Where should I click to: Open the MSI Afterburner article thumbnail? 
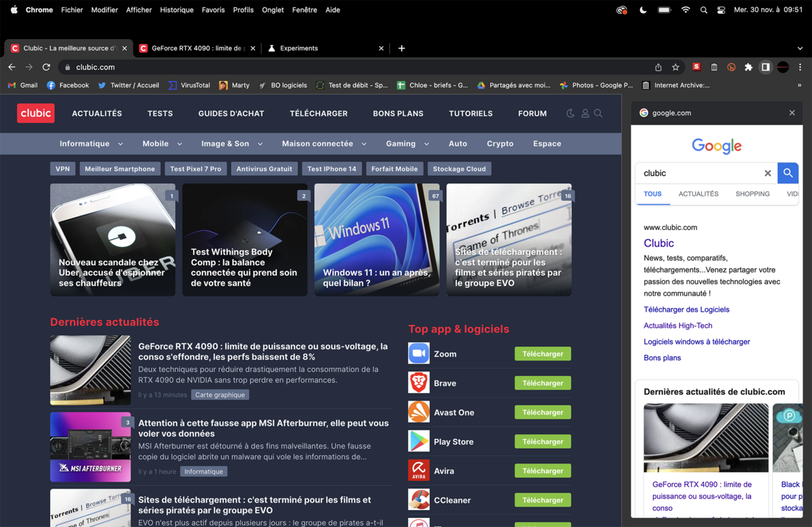tap(91, 447)
